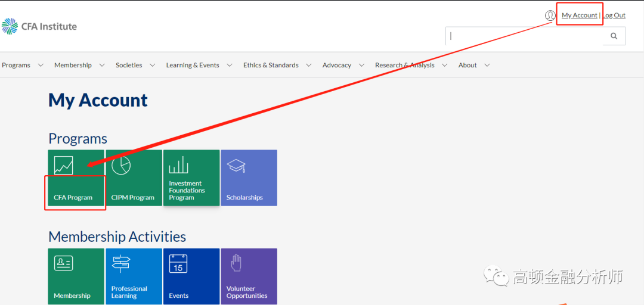
Task: Click the search magnifier icon
Action: click(614, 36)
